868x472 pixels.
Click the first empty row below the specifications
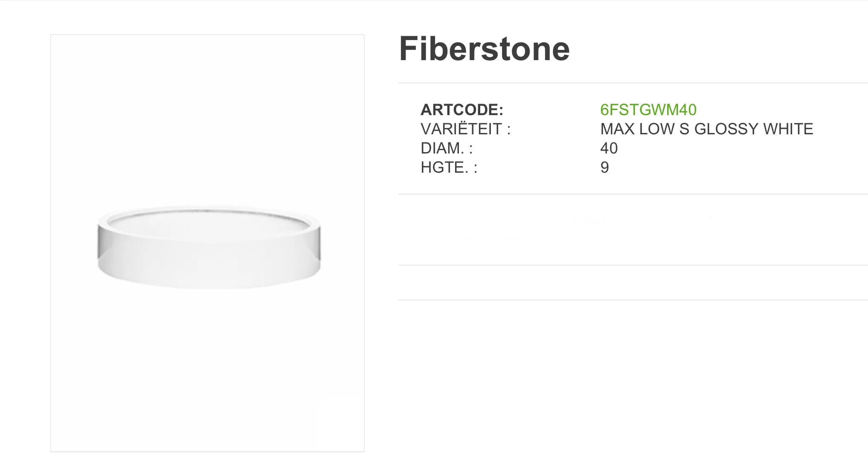click(x=633, y=230)
